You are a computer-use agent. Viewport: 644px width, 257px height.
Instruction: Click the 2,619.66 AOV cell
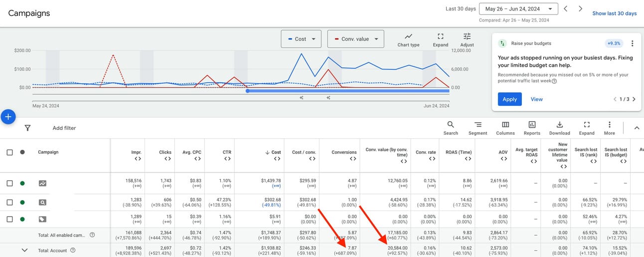499,181
